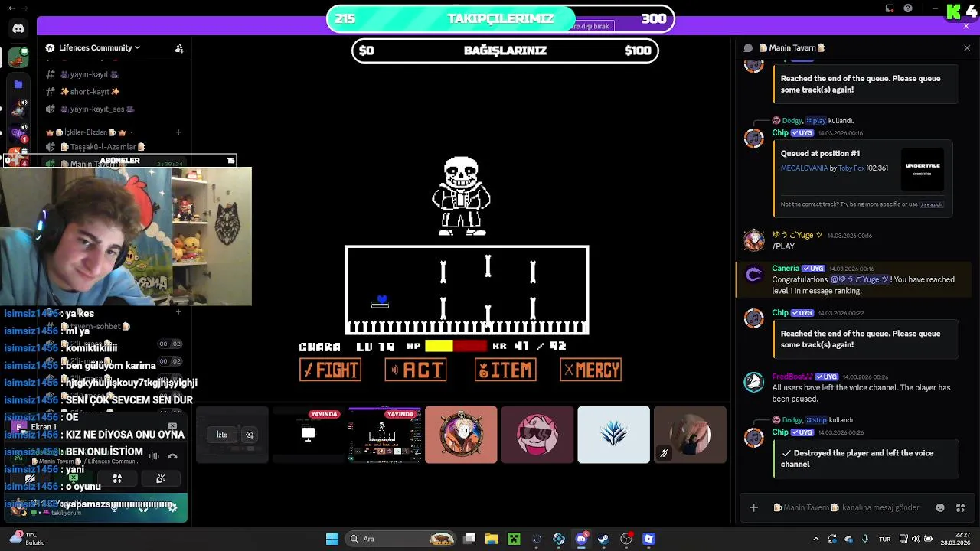Open the Discord inbox icon at top
980x551 pixels.
coord(890,8)
